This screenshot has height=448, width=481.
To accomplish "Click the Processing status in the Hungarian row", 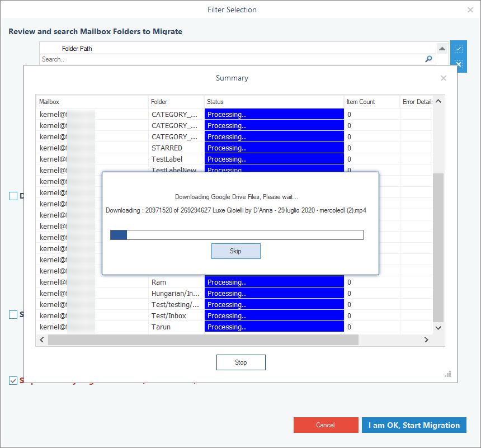I will point(274,294).
